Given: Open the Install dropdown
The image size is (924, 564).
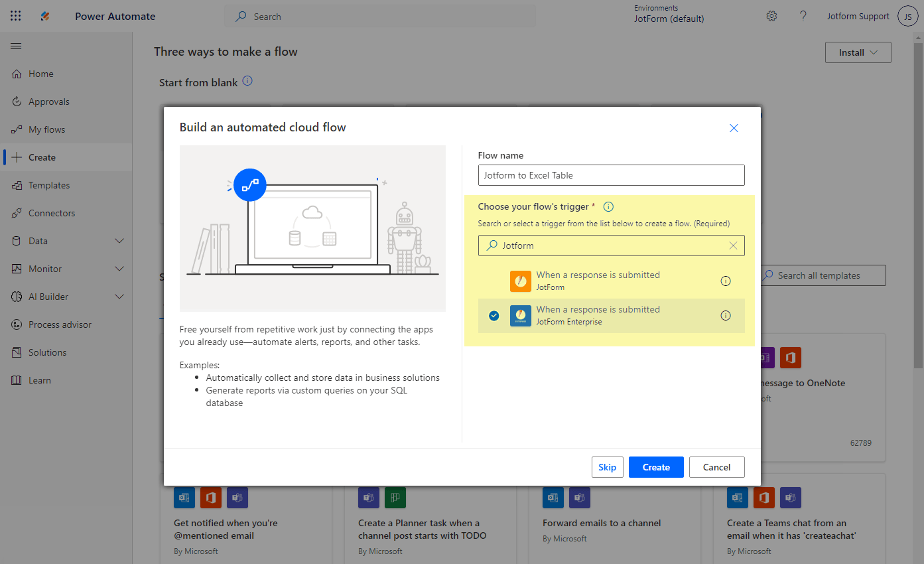Looking at the screenshot, I should [858, 52].
